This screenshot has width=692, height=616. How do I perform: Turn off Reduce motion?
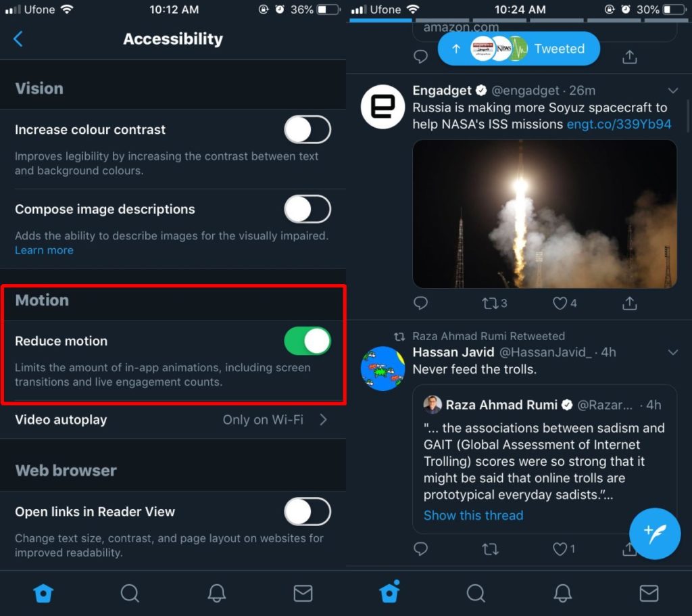coord(307,341)
